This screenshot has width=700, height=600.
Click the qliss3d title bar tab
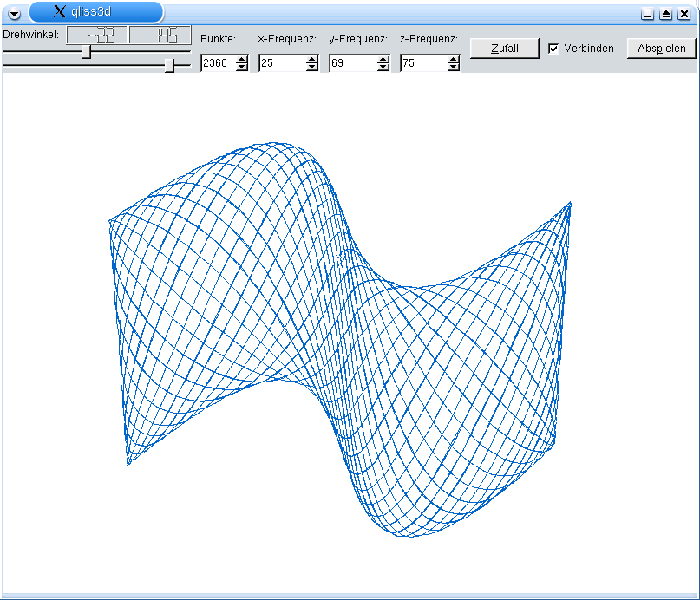tap(95, 12)
